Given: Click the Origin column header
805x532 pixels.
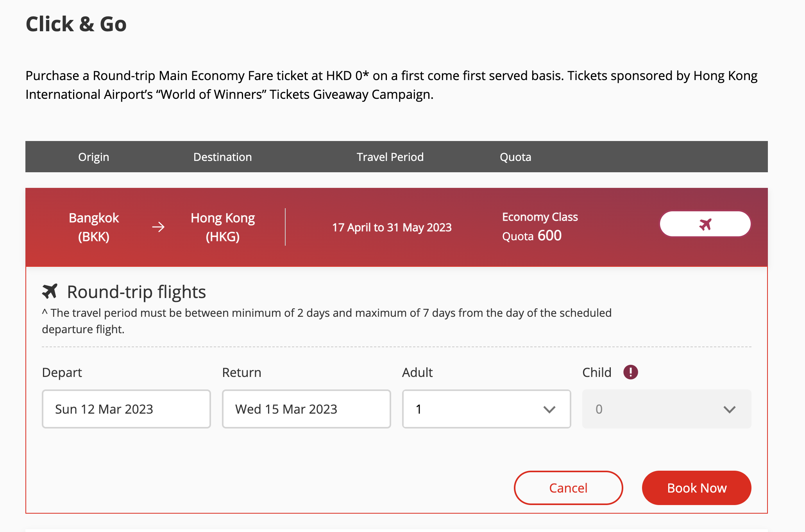Looking at the screenshot, I should pyautogui.click(x=94, y=157).
